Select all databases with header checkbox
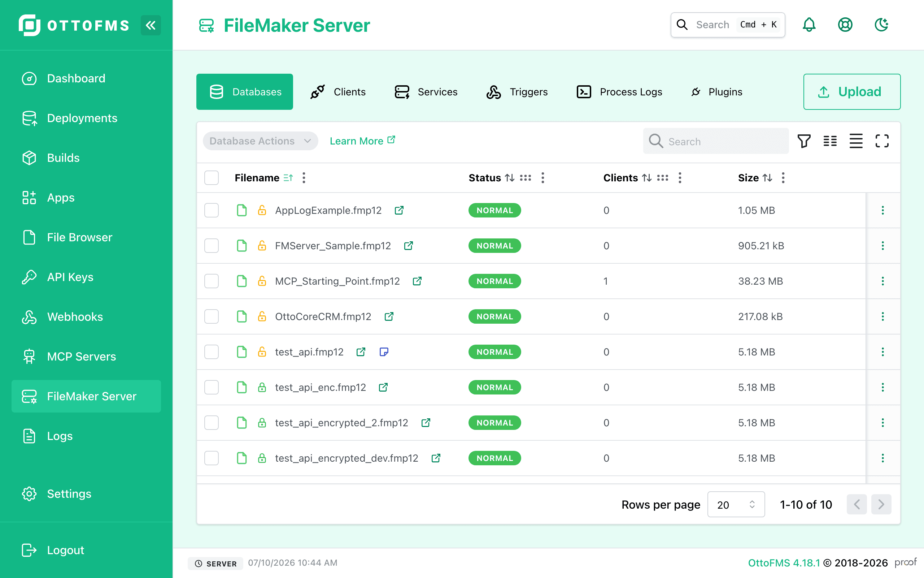The width and height of the screenshot is (924, 578). point(212,178)
